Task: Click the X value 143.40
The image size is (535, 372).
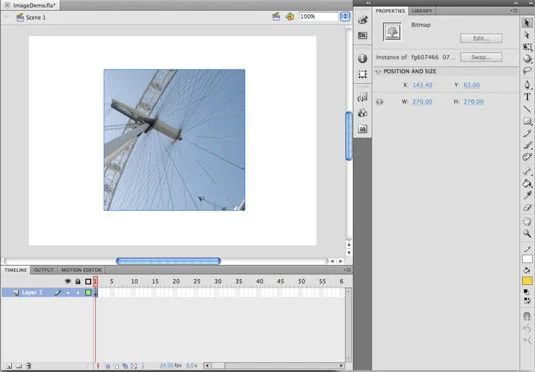Action: click(x=422, y=85)
